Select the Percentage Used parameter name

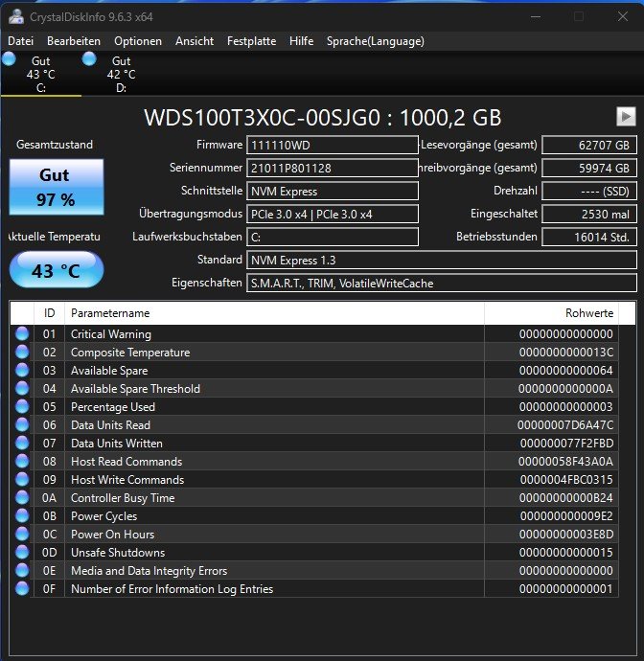point(113,407)
